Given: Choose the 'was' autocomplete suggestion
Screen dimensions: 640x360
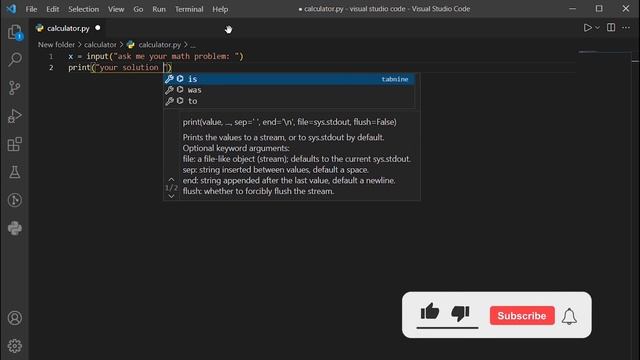Looking at the screenshot, I should click(289, 90).
